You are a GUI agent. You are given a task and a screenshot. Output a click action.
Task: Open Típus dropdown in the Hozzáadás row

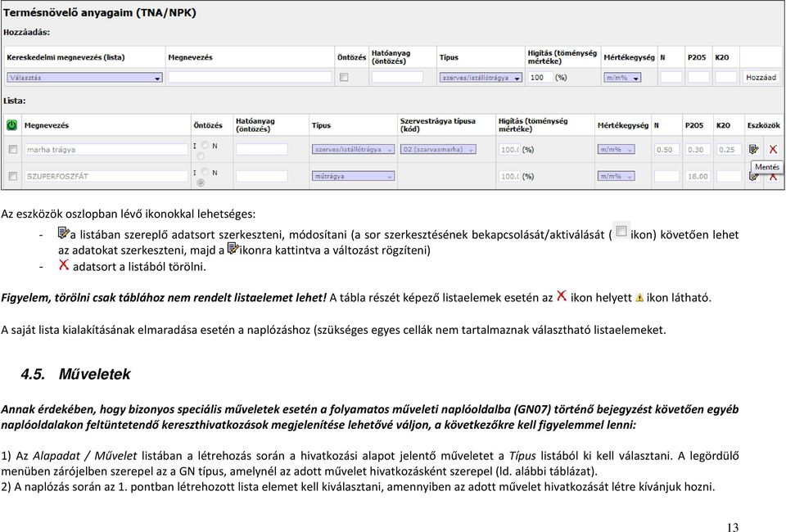[x=481, y=78]
